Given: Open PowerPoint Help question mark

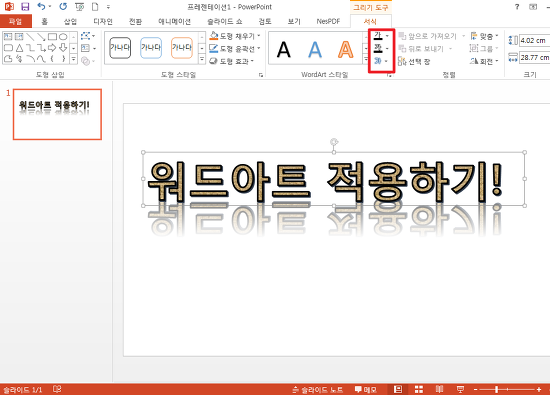Looking at the screenshot, I should click(x=517, y=7).
